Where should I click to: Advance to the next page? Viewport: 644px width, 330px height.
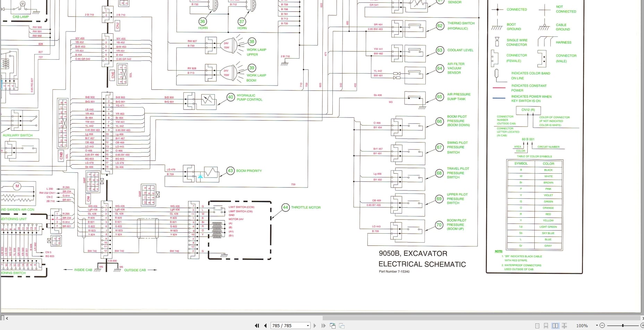[315, 325]
